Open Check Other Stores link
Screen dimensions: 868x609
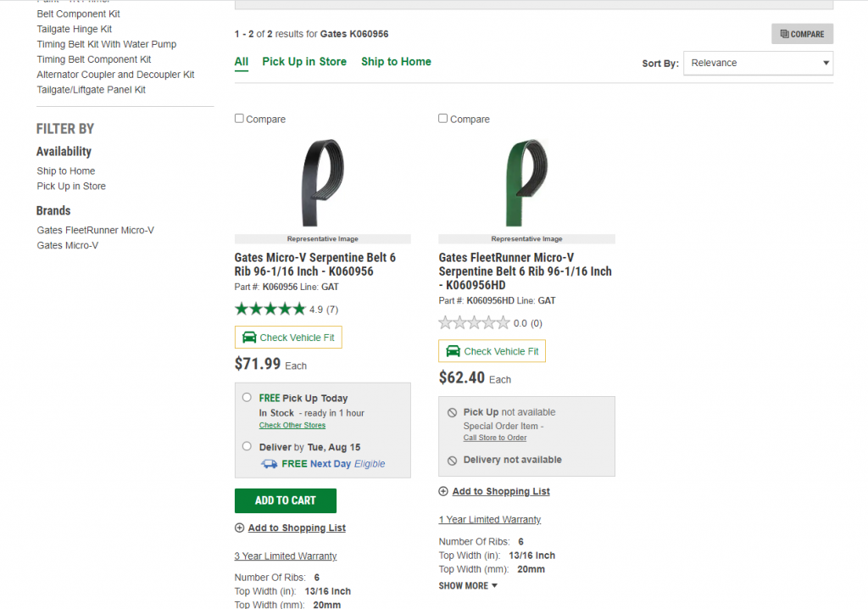click(x=292, y=425)
